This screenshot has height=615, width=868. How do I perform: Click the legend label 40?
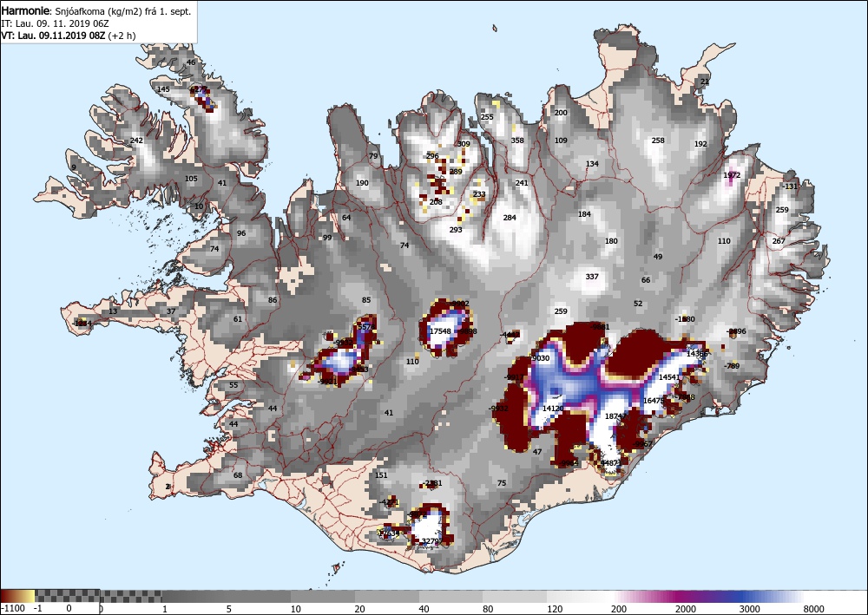tap(424, 609)
